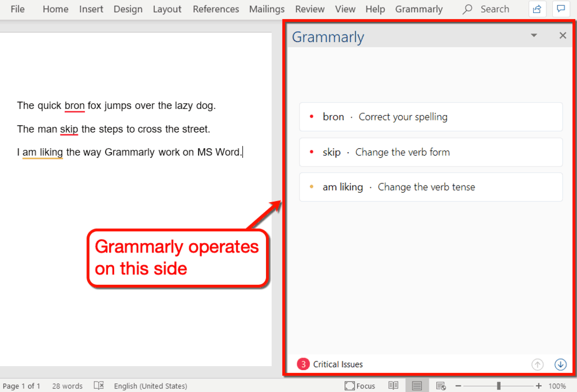The width and height of the screenshot is (577, 392).
Task: Click the Page 1 of 1 indicator
Action: [21, 386]
